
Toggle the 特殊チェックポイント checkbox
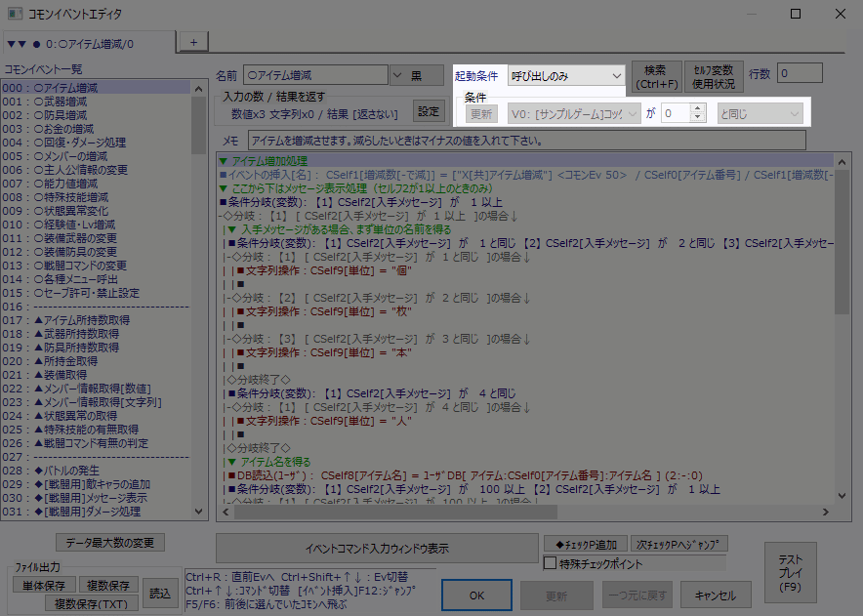click(550, 563)
